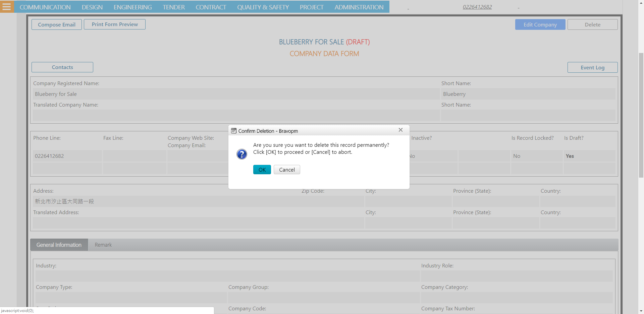Open the hamburger menu icon
The width and height of the screenshot is (644, 314).
click(x=7, y=7)
